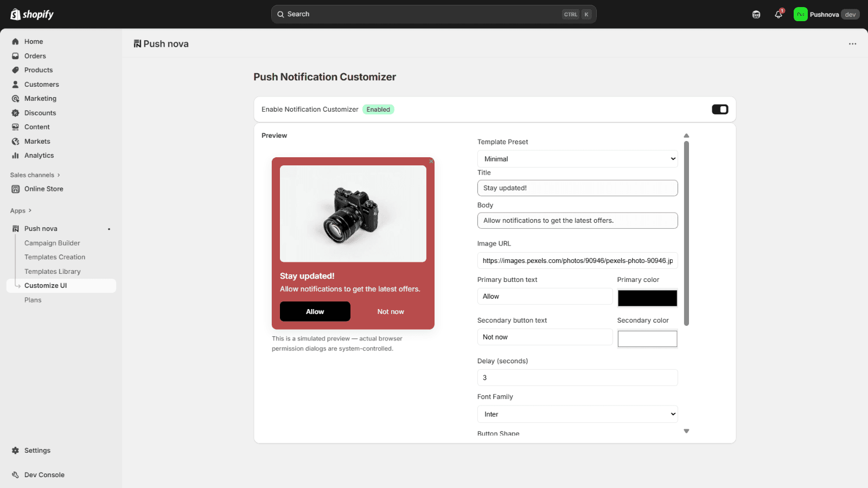Click the Not now button in preview
Viewport: 868px width, 488px height.
point(390,311)
